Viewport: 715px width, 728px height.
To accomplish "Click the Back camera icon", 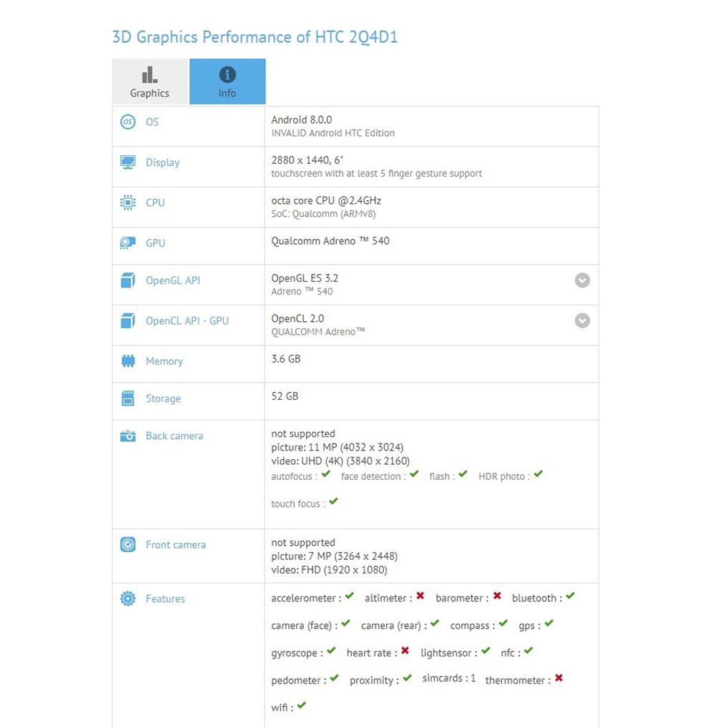I will 128,436.
